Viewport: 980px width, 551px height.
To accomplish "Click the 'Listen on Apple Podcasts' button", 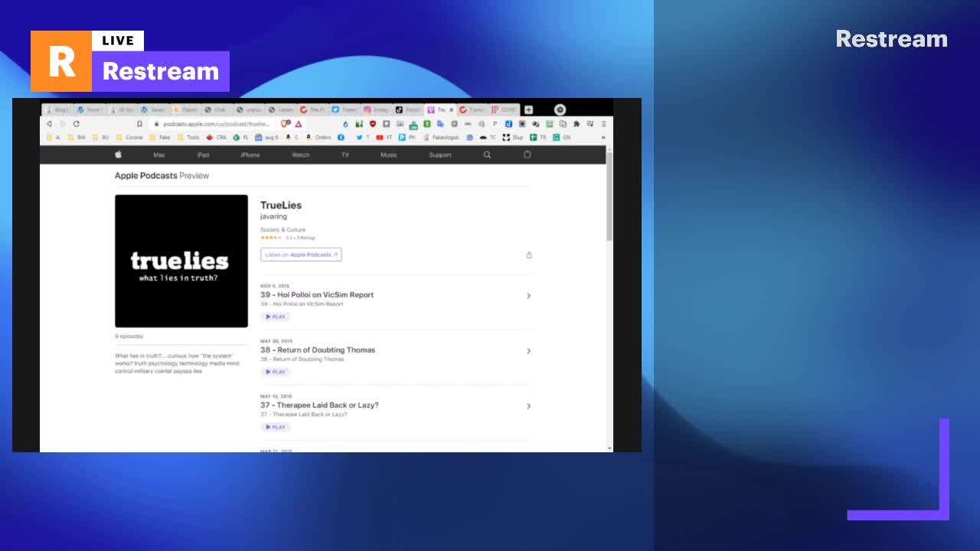I will coord(301,255).
